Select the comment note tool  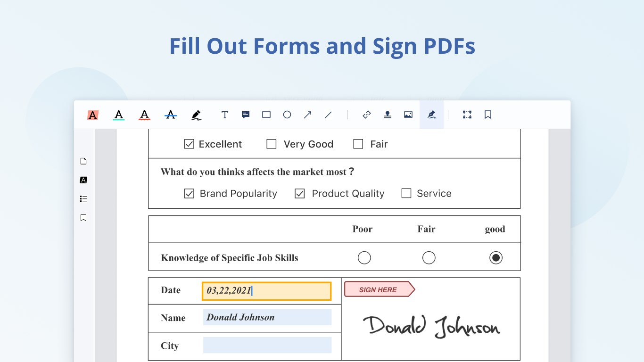[246, 115]
